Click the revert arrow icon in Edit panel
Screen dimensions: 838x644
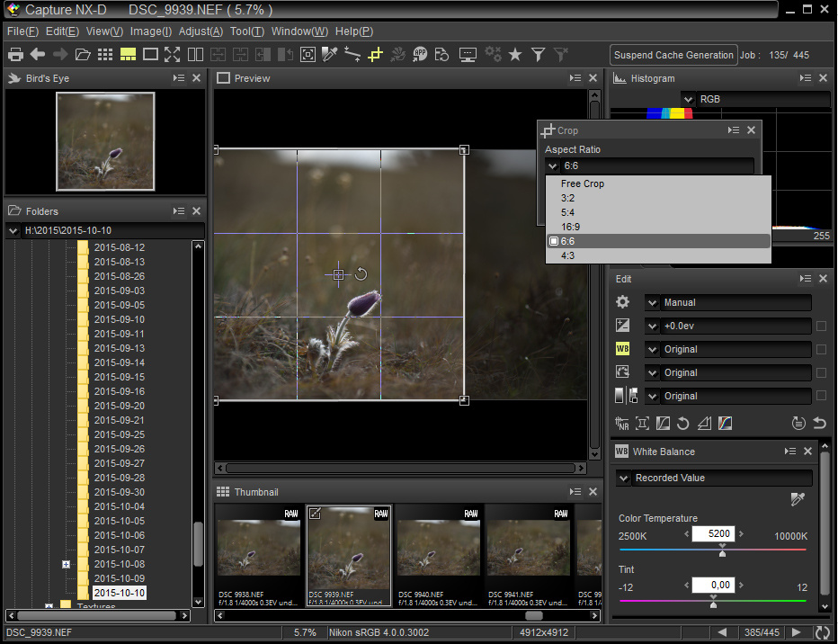[819, 423]
